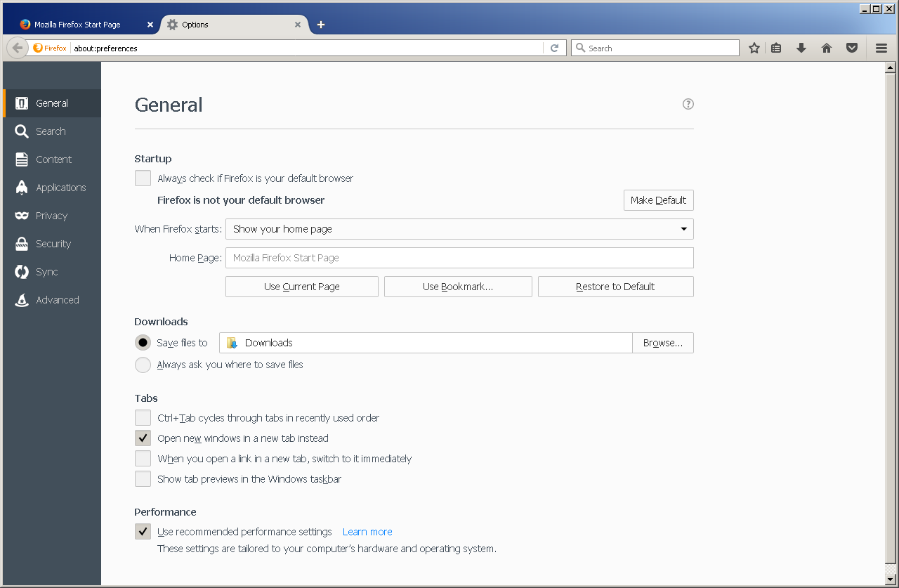Enable tab previews in Windows taskbar
Viewport: 899px width, 588px height.
pos(143,479)
